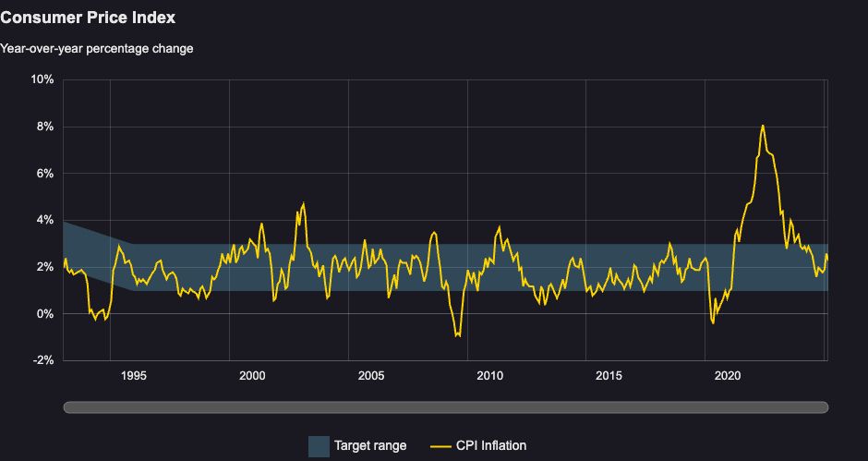Viewport: 868px width, 461px height.
Task: Toggle the Target range legend entry
Action: [x=357, y=446]
